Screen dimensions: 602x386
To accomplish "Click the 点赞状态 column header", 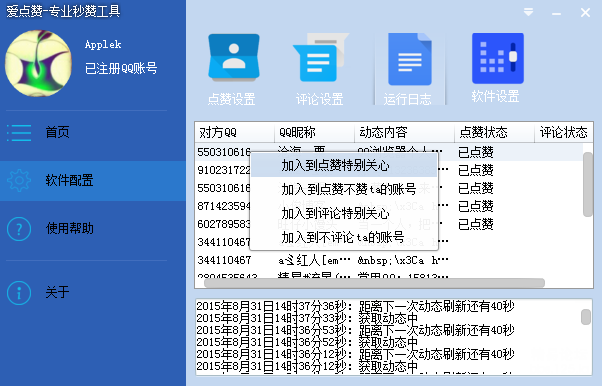I will (x=494, y=133).
